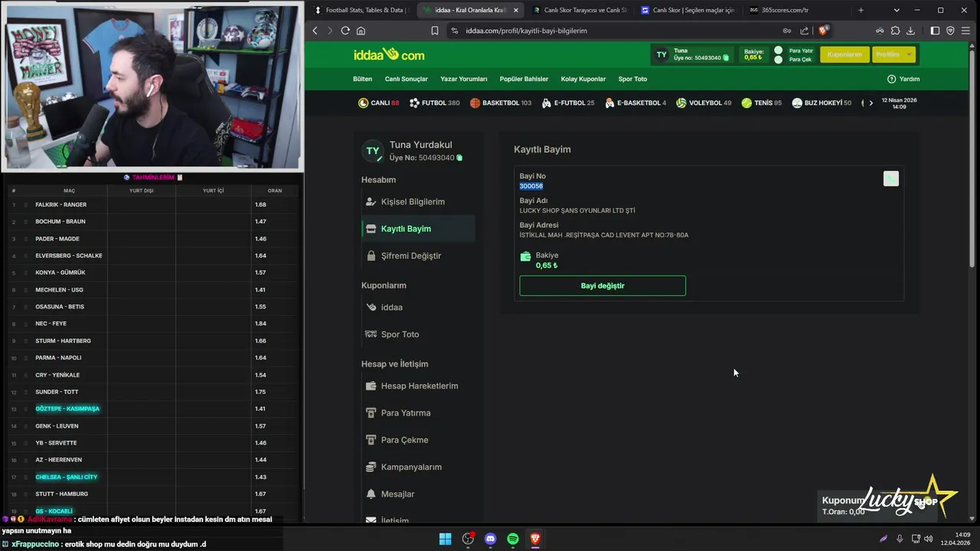Expand the Profilim dropdown button
Screen dimensions: 980x551
point(893,54)
